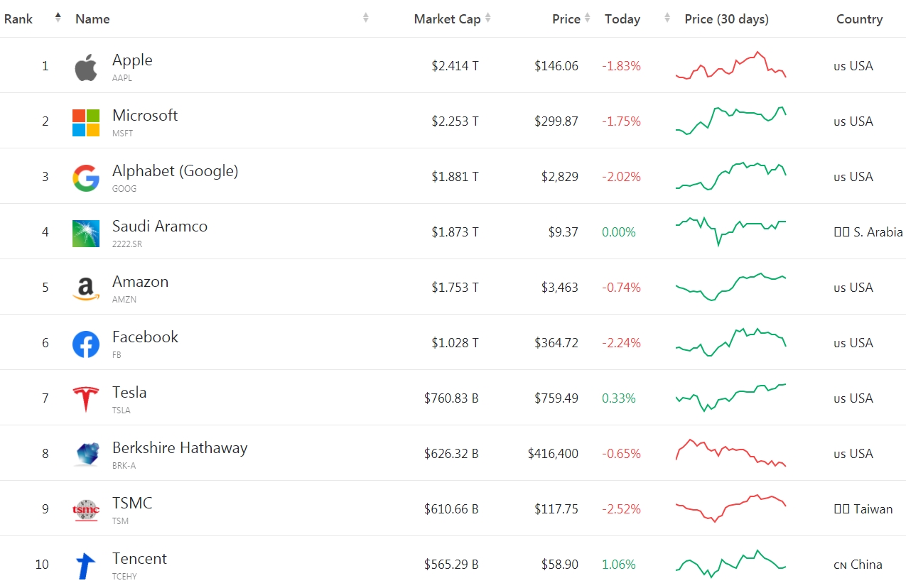Click the Amazon logo icon
The width and height of the screenshot is (906, 588).
point(86,289)
